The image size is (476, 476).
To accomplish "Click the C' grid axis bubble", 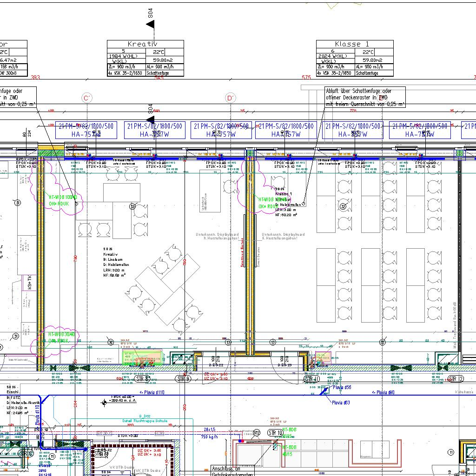I will point(87,98).
